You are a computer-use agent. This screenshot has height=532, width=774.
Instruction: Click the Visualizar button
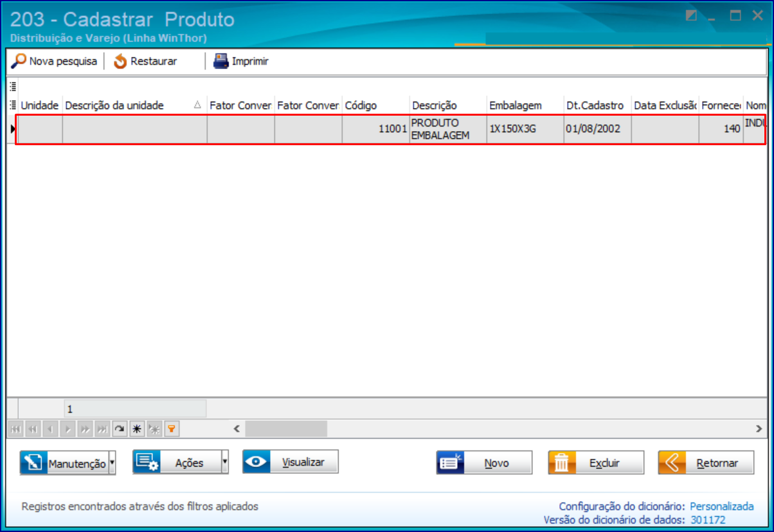[291, 462]
